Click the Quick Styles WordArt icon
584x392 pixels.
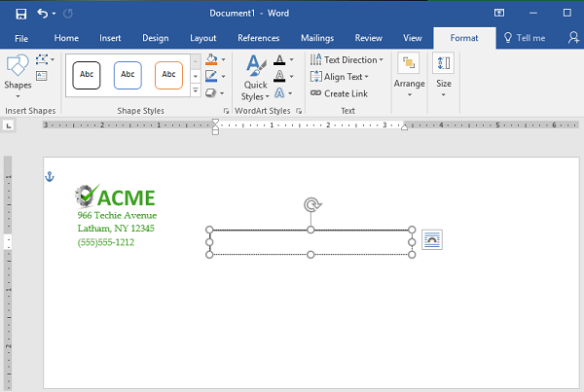tap(255, 78)
